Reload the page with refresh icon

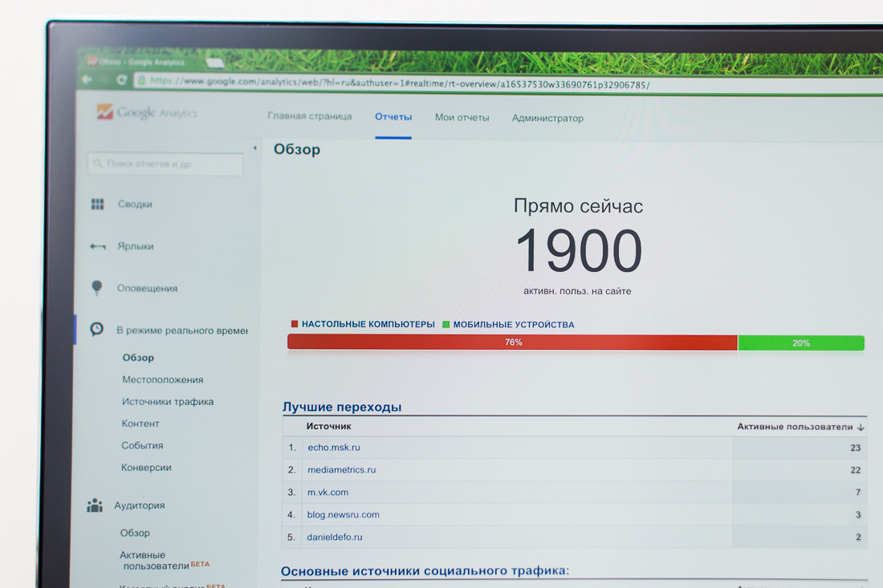[x=121, y=80]
